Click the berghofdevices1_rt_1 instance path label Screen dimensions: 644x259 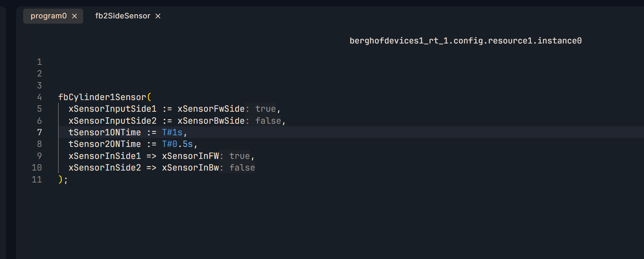point(465,41)
